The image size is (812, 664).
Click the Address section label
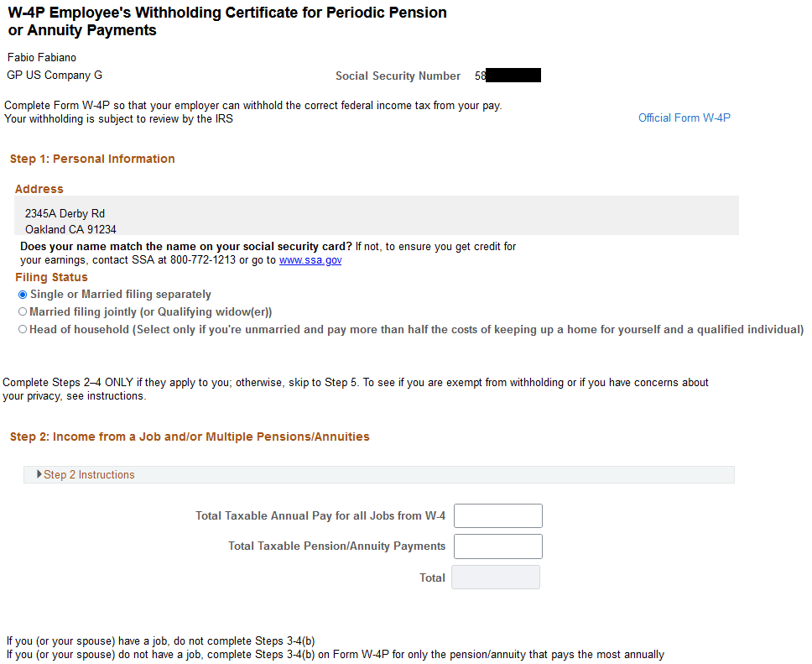point(39,189)
